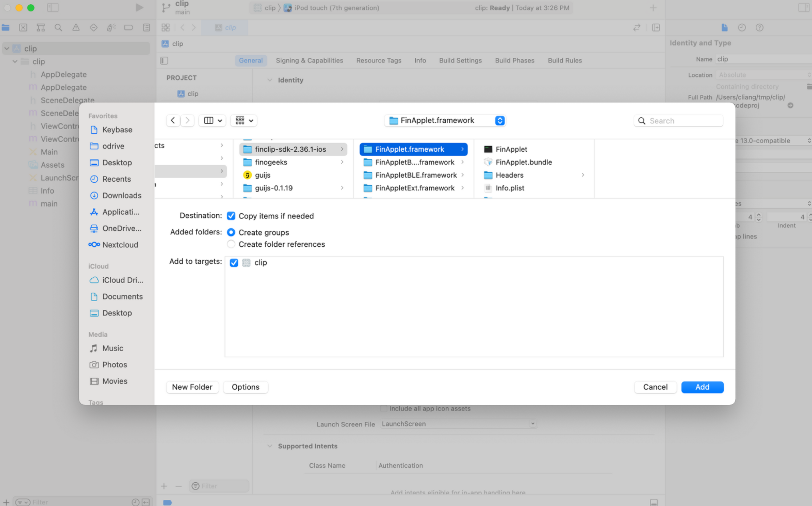812x506 pixels.
Task: Toggle Copy items if needed checkbox
Action: (x=231, y=216)
